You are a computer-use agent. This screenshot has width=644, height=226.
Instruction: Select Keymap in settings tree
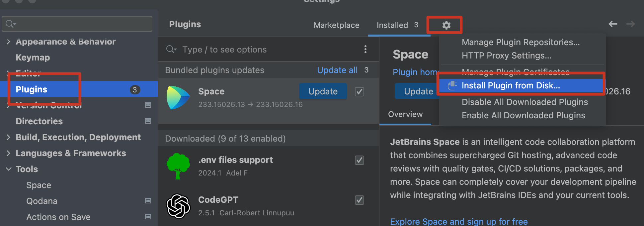pyautogui.click(x=33, y=57)
